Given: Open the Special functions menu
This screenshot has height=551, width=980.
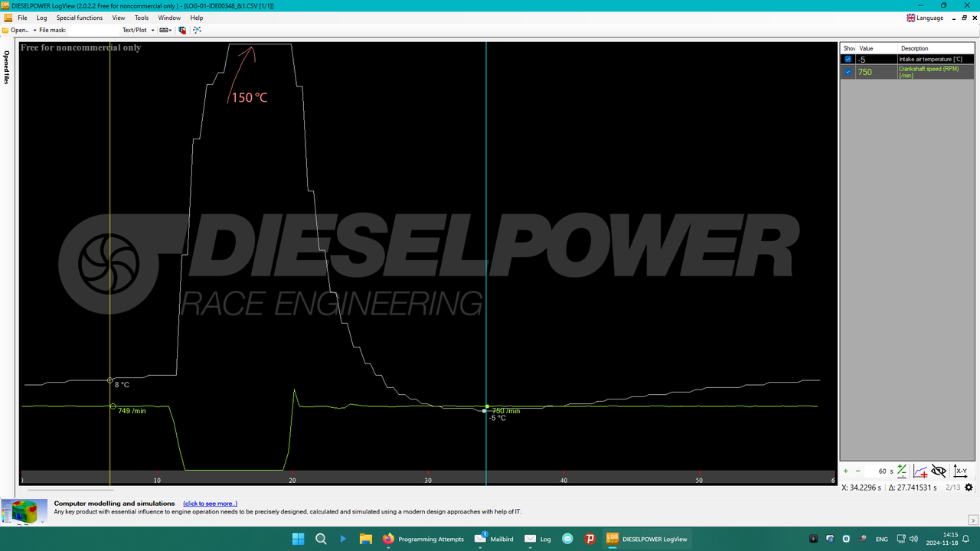Looking at the screenshot, I should click(x=80, y=18).
